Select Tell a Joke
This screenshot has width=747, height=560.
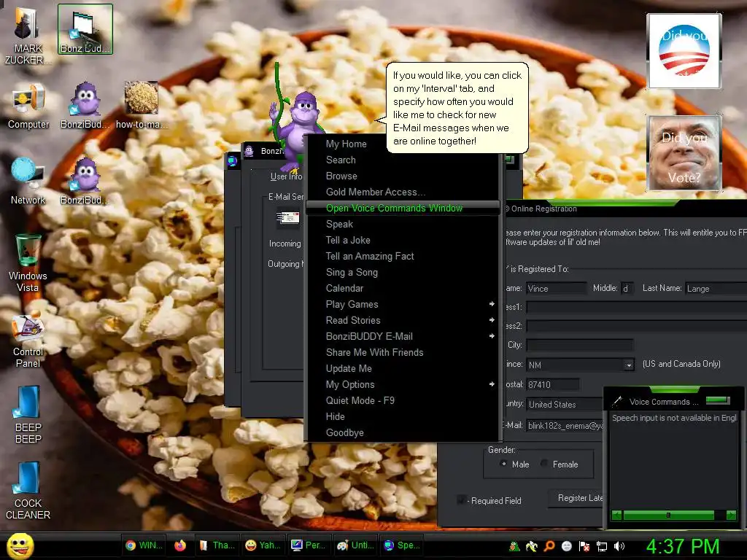coord(402,240)
